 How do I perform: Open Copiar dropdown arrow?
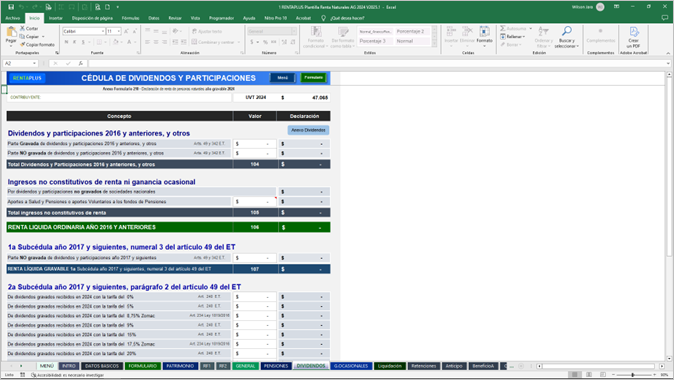[43, 37]
